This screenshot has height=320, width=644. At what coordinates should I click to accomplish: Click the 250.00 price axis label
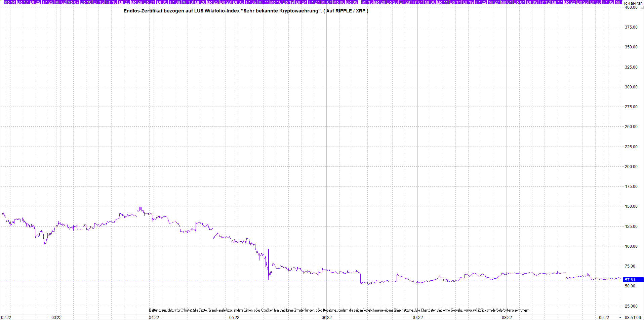631,127
